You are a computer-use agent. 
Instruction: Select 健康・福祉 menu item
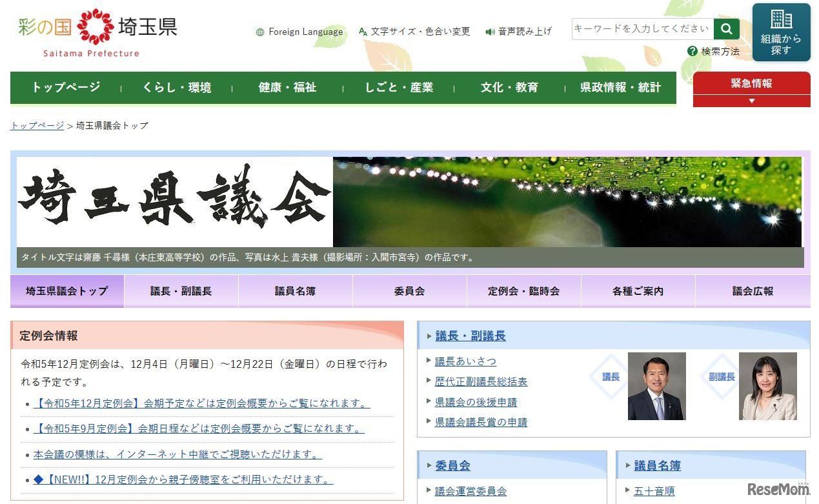[x=288, y=87]
